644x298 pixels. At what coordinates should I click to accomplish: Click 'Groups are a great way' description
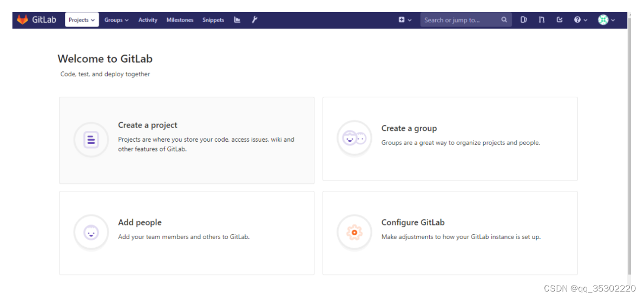(461, 143)
